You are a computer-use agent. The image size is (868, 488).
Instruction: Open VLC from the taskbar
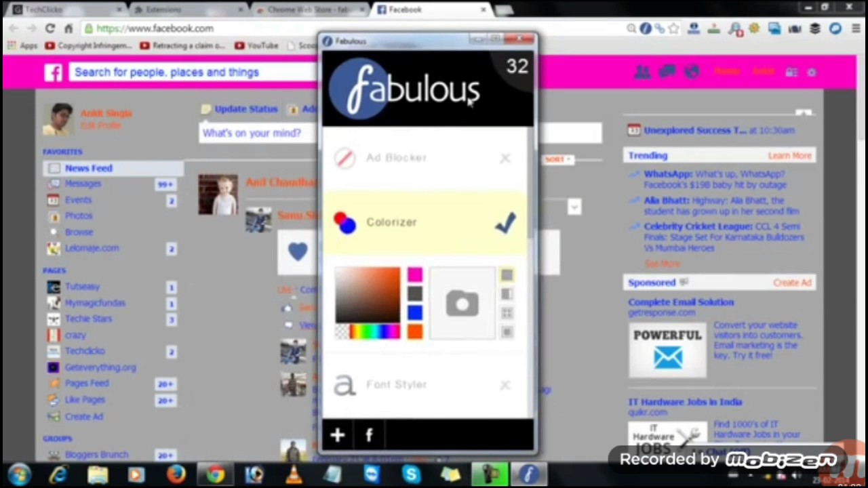pos(294,474)
